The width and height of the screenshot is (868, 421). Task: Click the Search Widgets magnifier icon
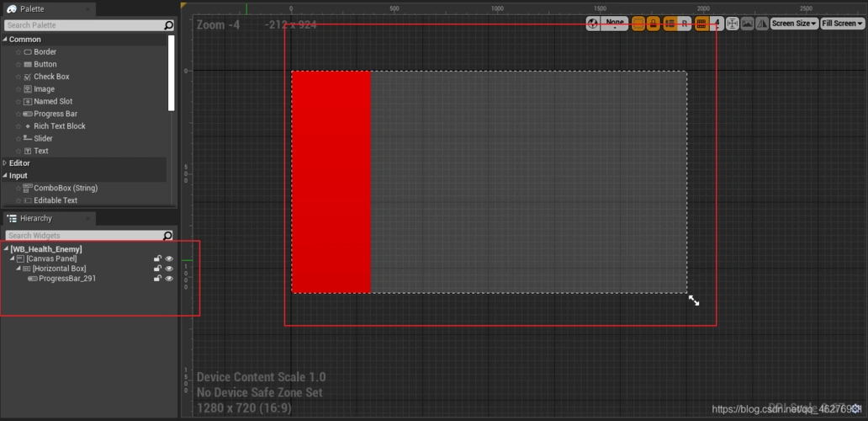167,236
